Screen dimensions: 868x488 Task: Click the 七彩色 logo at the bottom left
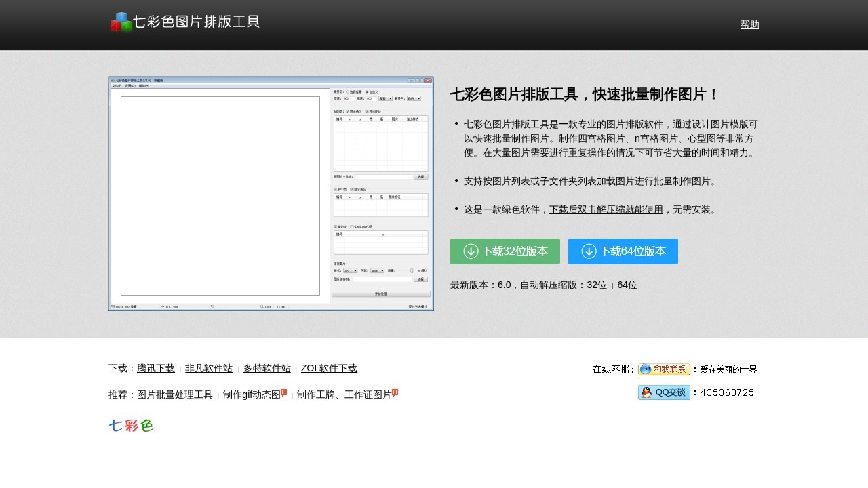(x=132, y=425)
